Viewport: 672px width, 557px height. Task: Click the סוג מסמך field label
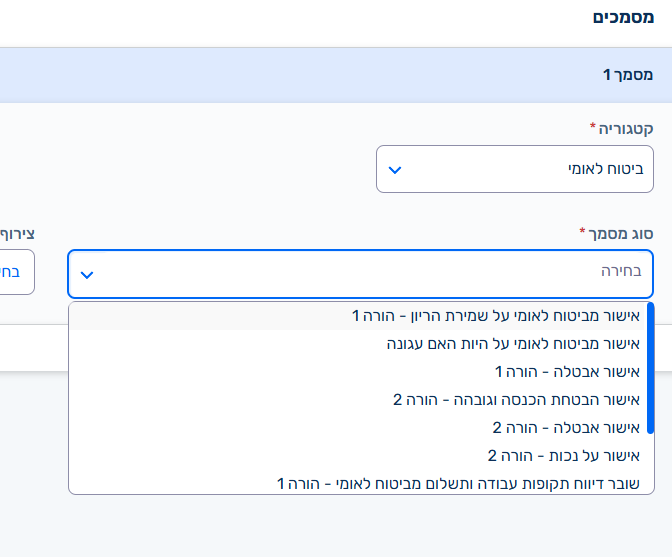pyautogui.click(x=616, y=233)
